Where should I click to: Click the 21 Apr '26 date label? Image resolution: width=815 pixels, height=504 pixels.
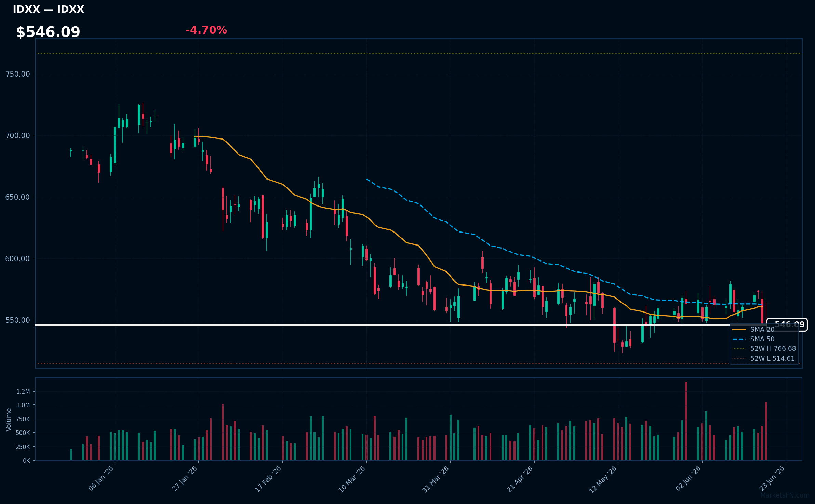click(520, 479)
